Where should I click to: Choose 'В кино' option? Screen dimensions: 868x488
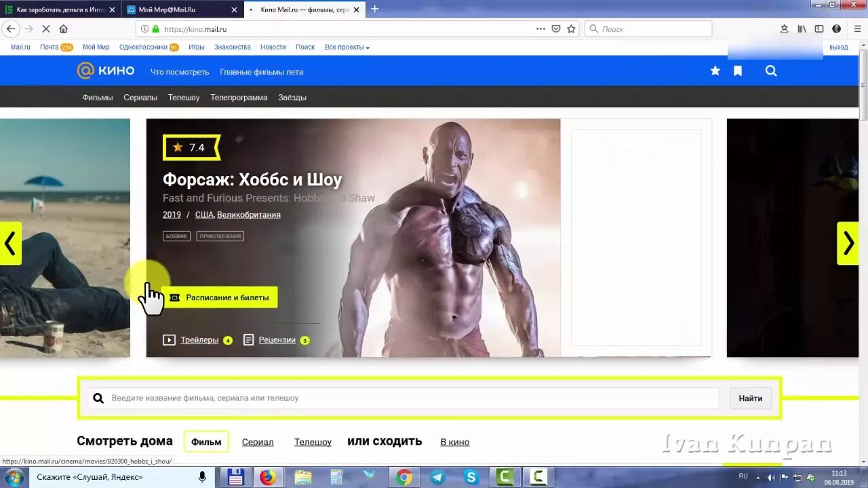(455, 442)
